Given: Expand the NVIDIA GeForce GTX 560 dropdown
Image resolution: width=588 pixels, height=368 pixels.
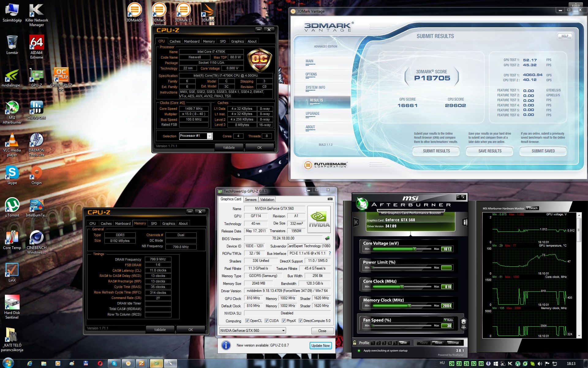Looking at the screenshot, I should point(283,331).
